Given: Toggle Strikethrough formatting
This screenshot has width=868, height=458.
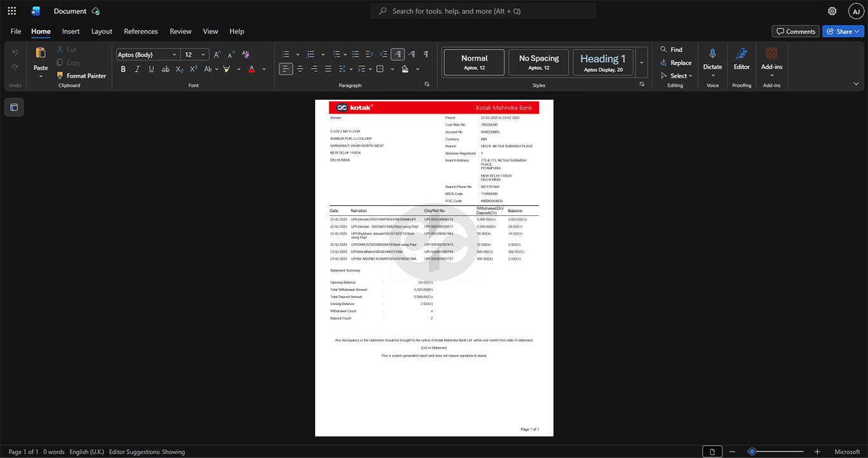Looking at the screenshot, I should 166,69.
